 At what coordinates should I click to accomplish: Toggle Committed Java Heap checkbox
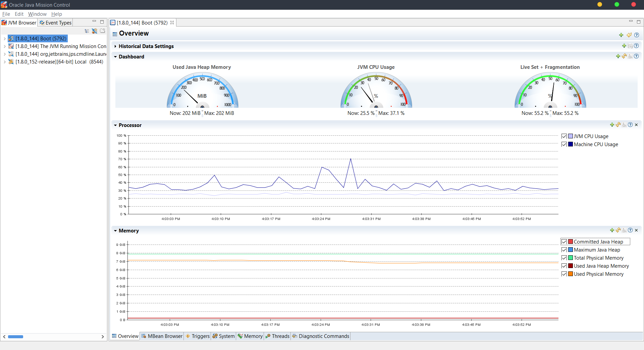[564, 242]
